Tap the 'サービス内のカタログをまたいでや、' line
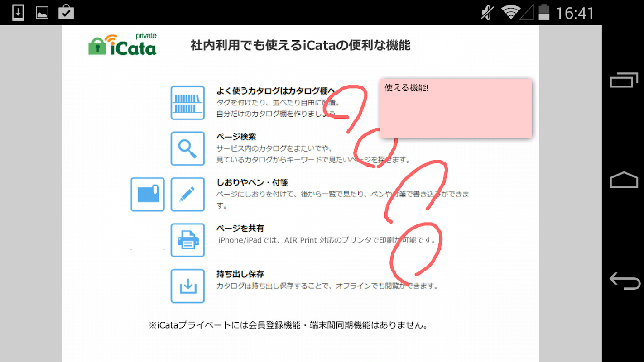The width and height of the screenshot is (644, 362). point(274,148)
